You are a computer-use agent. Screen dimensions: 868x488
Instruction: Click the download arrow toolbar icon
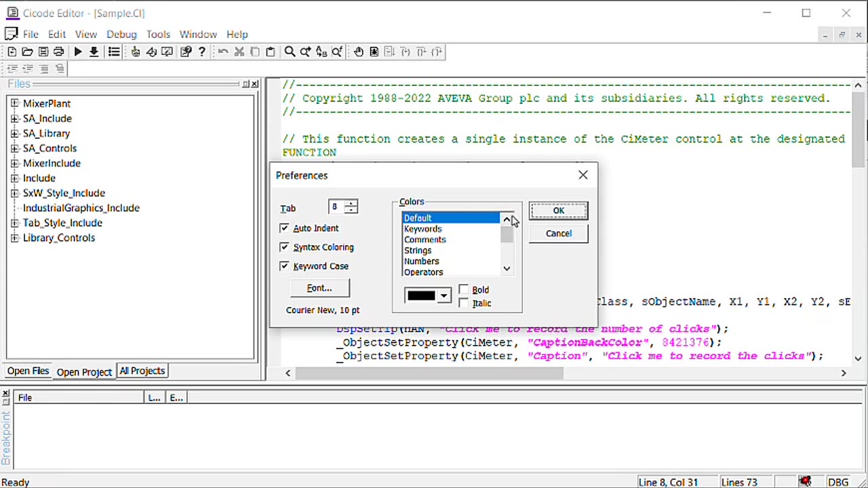[x=94, y=52]
